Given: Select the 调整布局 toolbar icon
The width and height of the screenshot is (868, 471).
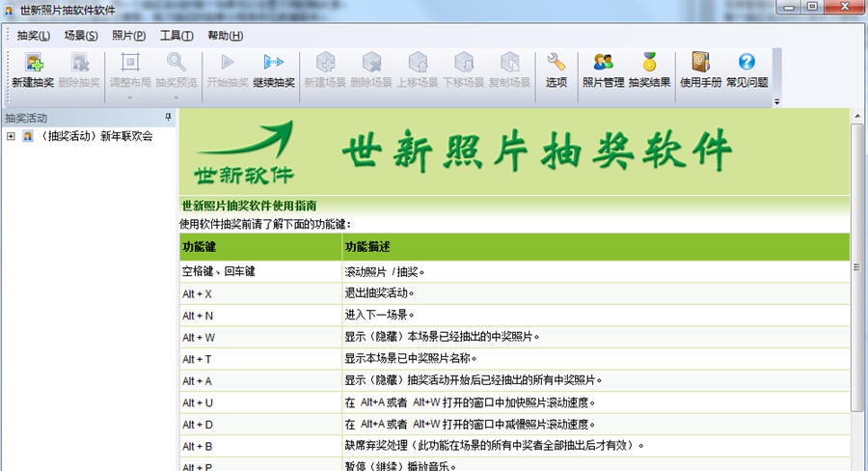Looking at the screenshot, I should (x=130, y=62).
